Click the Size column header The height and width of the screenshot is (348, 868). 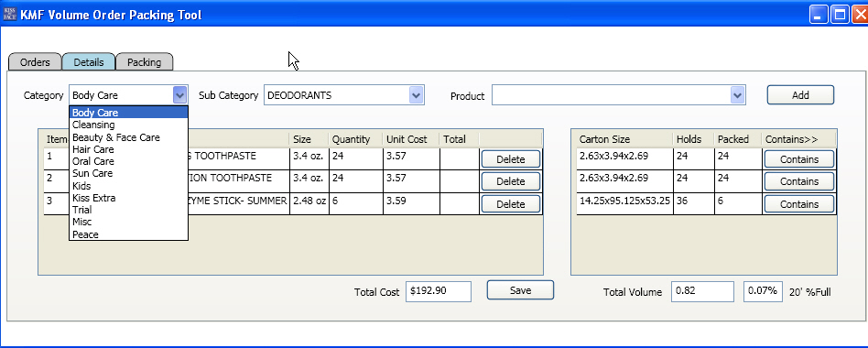[x=309, y=139]
